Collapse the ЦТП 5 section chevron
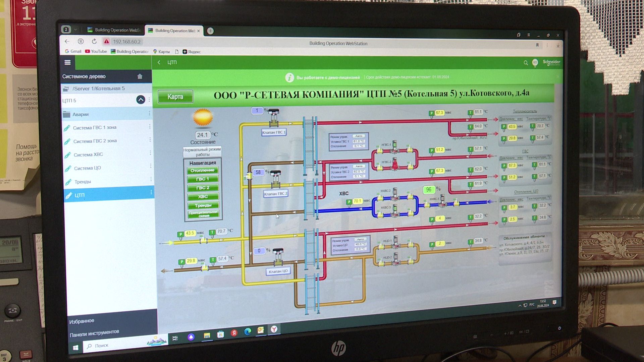The width and height of the screenshot is (644, 362). 141,100
